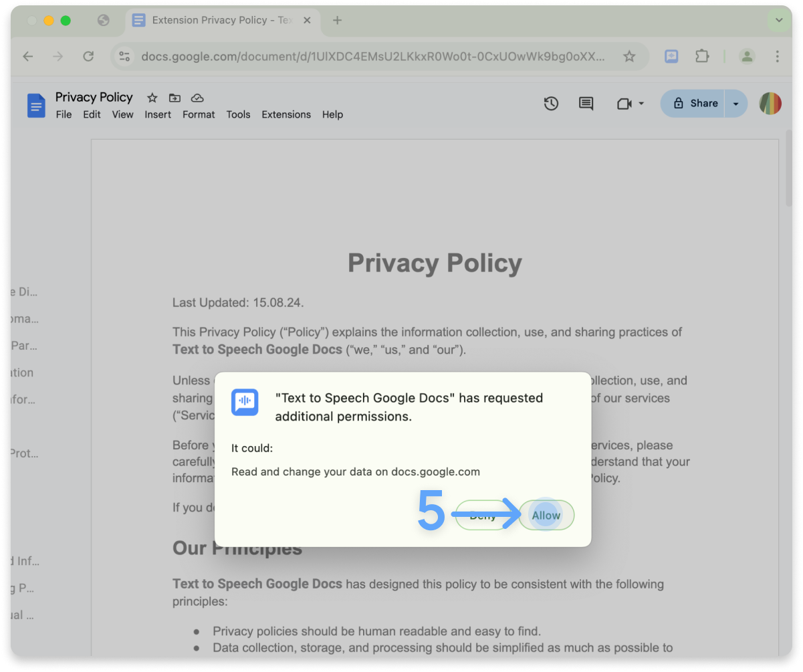Open a new browser tab
The image size is (803, 672).
tap(337, 20)
